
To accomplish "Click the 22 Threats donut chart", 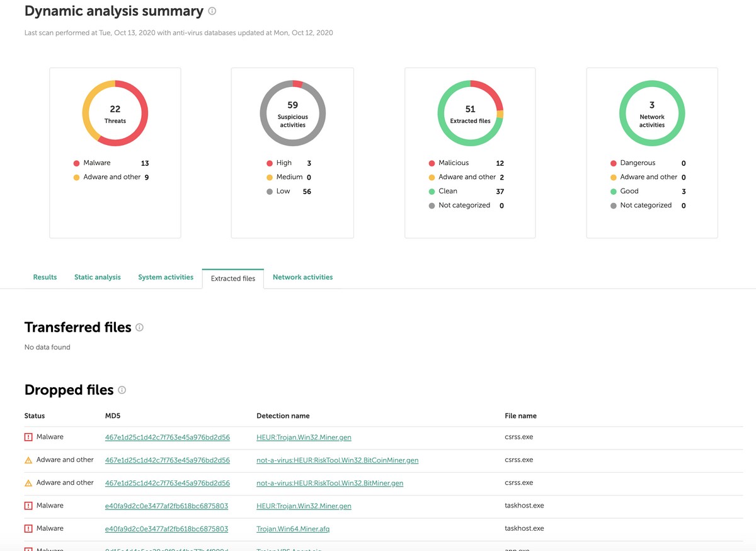I will coord(115,113).
